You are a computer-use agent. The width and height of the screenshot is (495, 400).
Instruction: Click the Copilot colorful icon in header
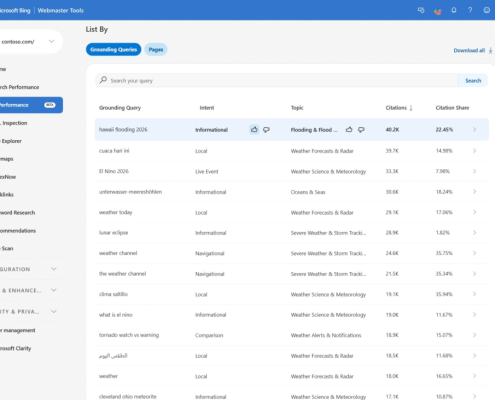[x=437, y=11]
